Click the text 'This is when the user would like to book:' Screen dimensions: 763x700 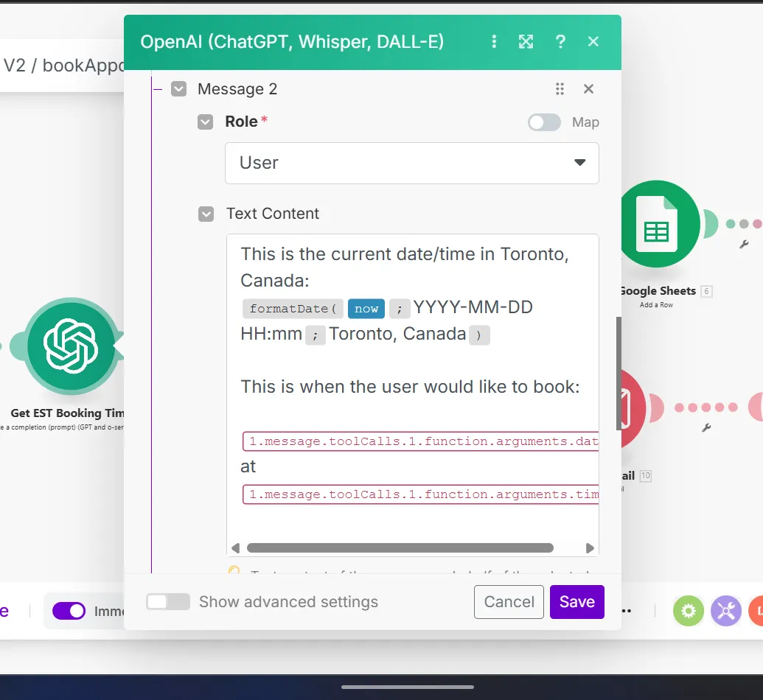pos(410,387)
